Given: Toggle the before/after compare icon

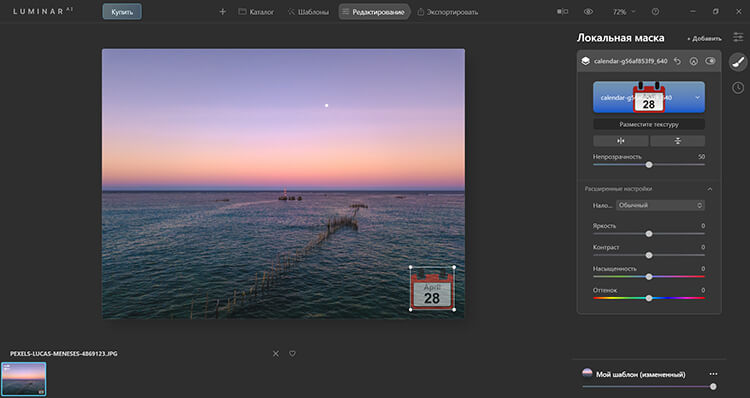Looking at the screenshot, I should click(562, 11).
